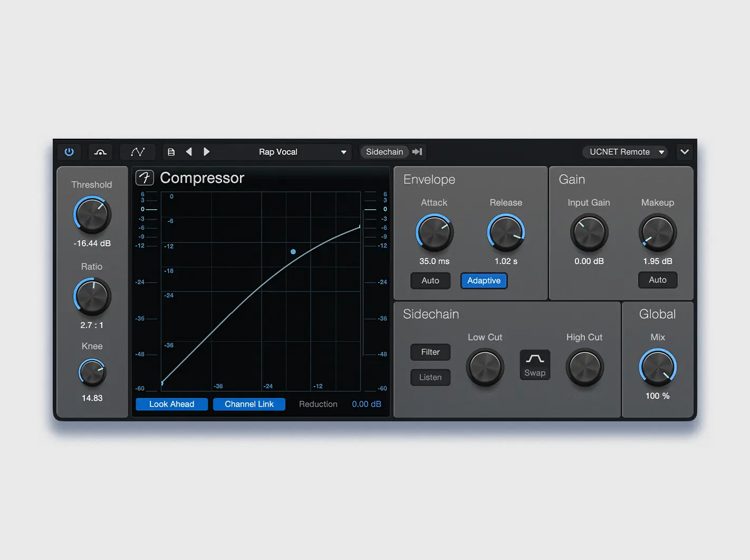Disable the Adaptive release mode
750x560 pixels.
coord(484,281)
